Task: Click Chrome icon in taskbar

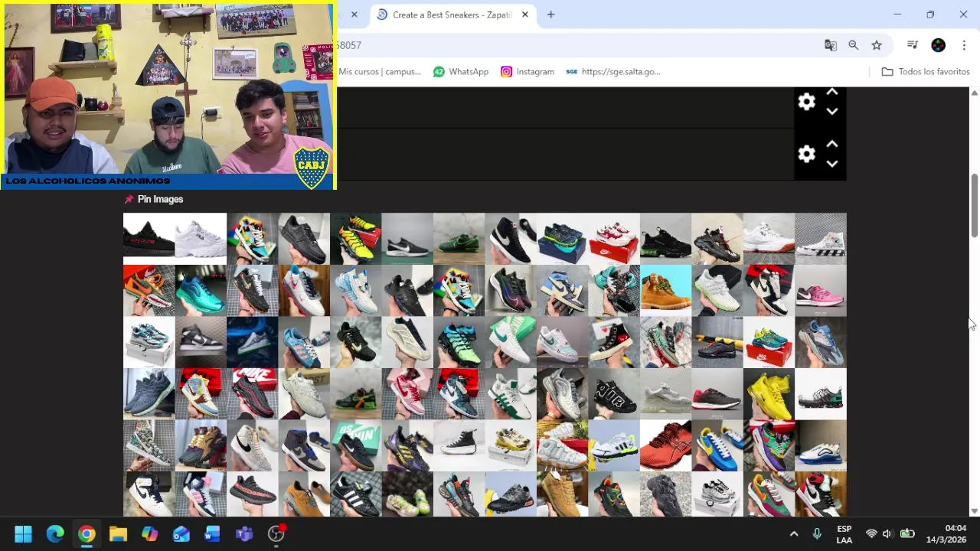Action: 87,534
